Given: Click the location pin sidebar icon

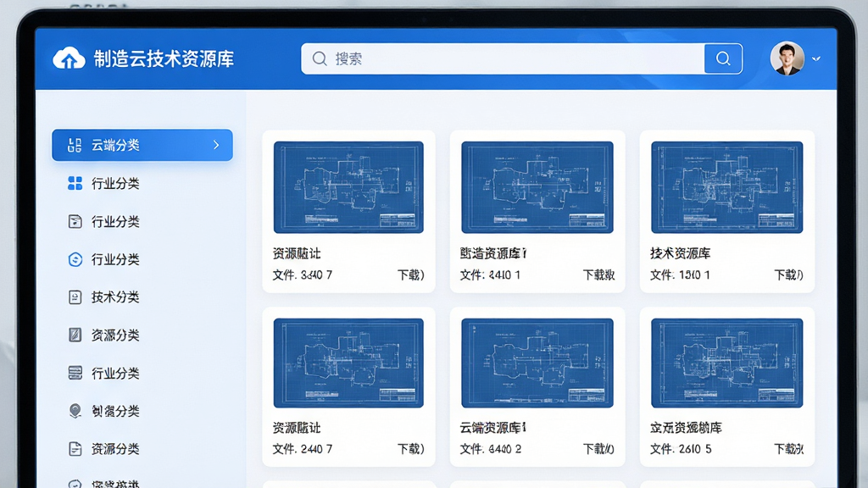Looking at the screenshot, I should click(75, 411).
